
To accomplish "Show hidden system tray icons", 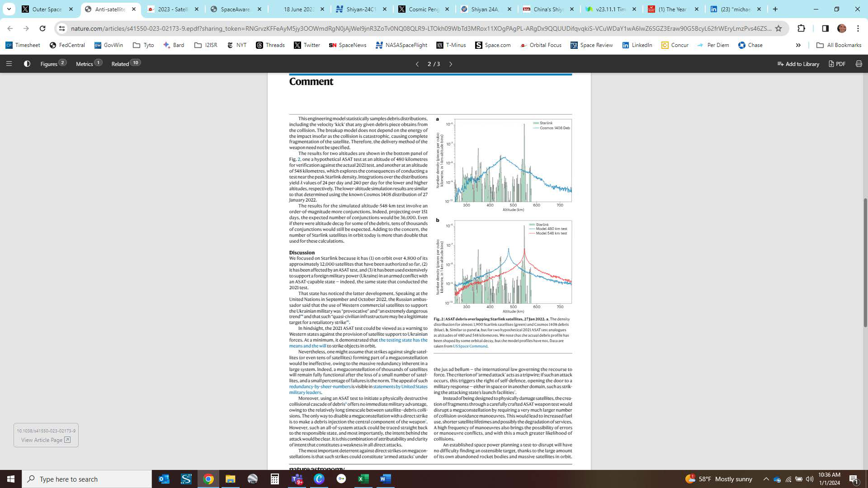I will coord(766,479).
